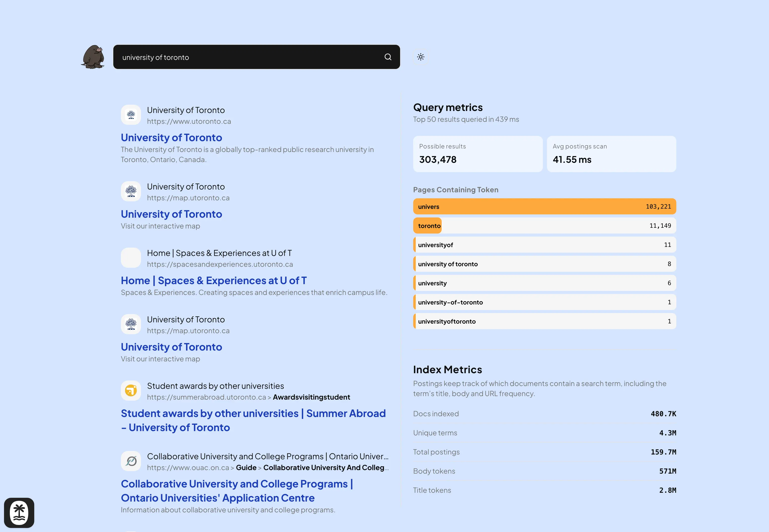Click the 'Collaborative University And Colleg…' breadcrumb
Viewport: 769px width, 532px height.
click(326, 467)
